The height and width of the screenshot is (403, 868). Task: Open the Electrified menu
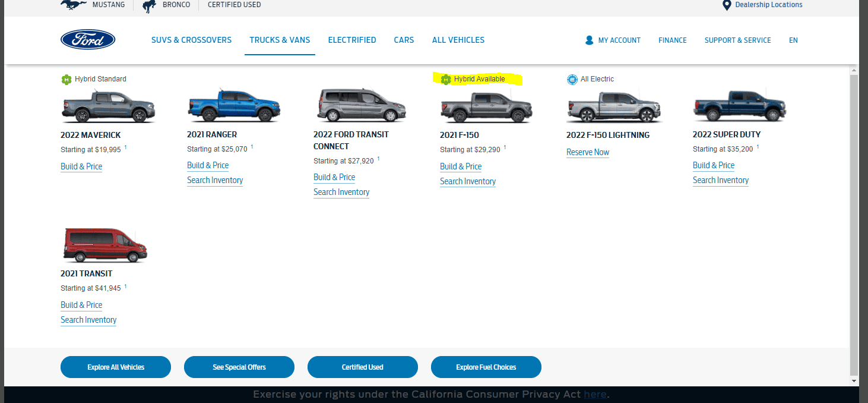[352, 40]
